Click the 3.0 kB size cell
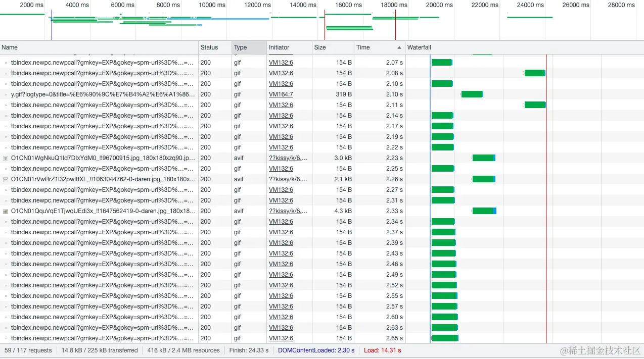Screen dimensions: 644x359 tap(343, 158)
